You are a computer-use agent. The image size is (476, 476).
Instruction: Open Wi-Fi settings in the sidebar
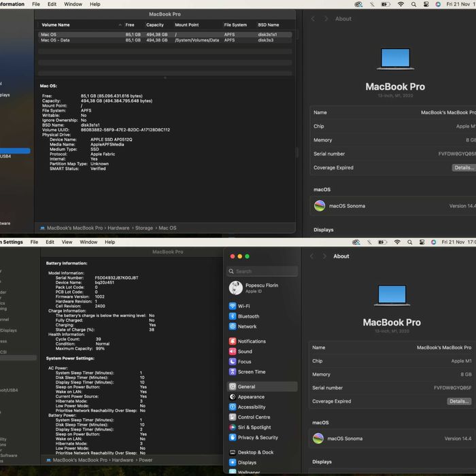(x=239, y=306)
